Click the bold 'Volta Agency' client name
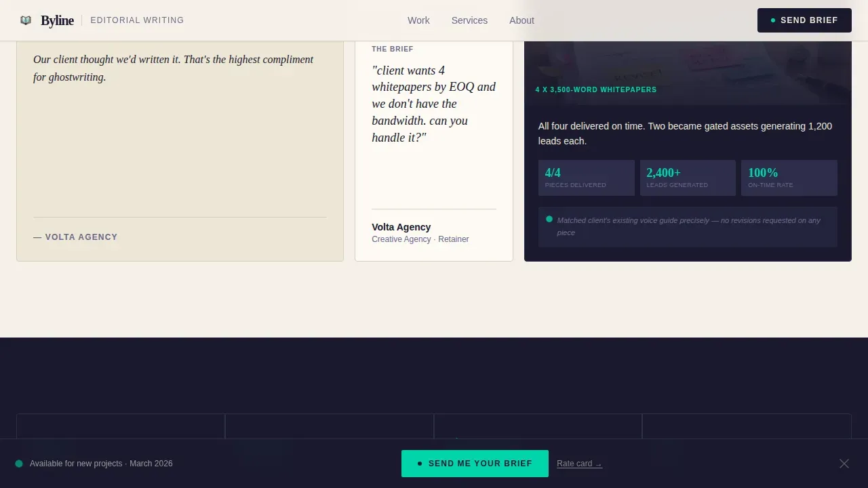This screenshot has height=488, width=868. [x=401, y=227]
